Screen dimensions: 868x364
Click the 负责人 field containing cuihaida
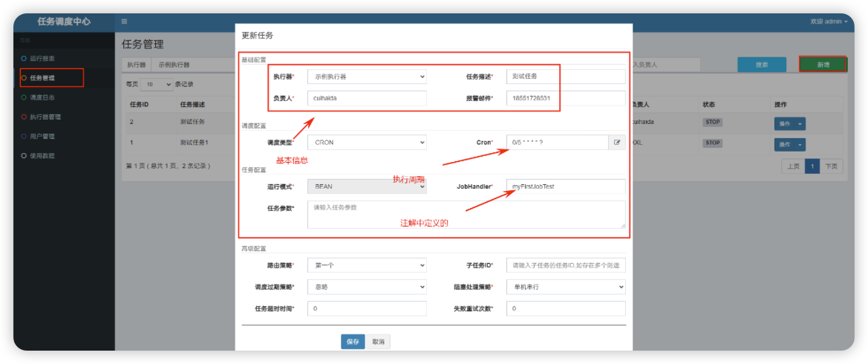click(x=367, y=98)
